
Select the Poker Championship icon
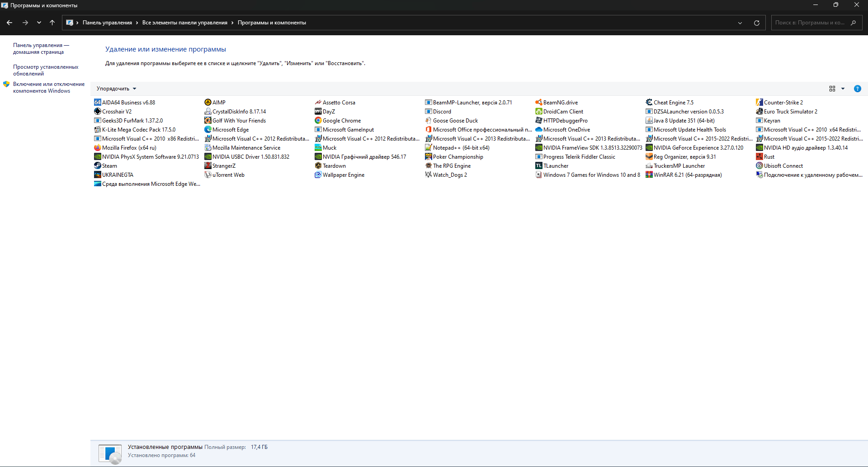429,157
